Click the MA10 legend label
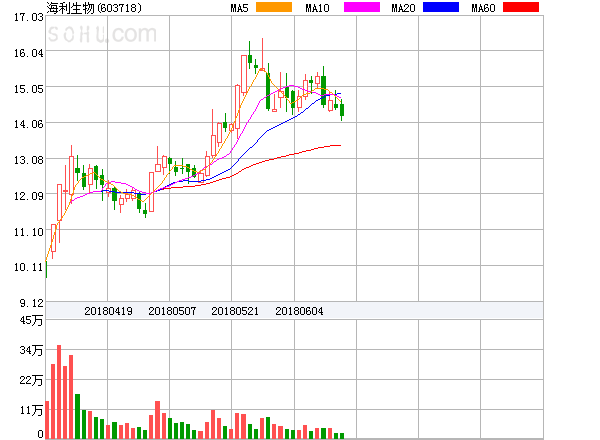The height and width of the screenshot is (440, 600). [317, 8]
